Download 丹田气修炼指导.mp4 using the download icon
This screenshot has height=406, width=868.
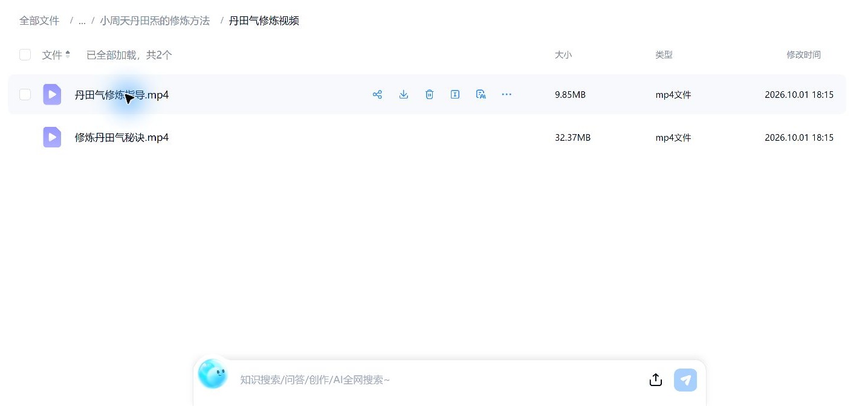tap(404, 94)
